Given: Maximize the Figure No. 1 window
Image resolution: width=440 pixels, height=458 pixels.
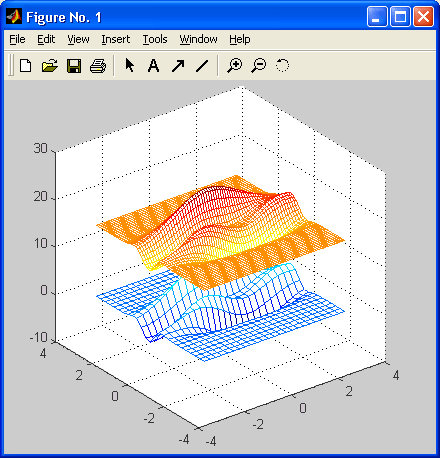Looking at the screenshot, I should tap(400, 16).
